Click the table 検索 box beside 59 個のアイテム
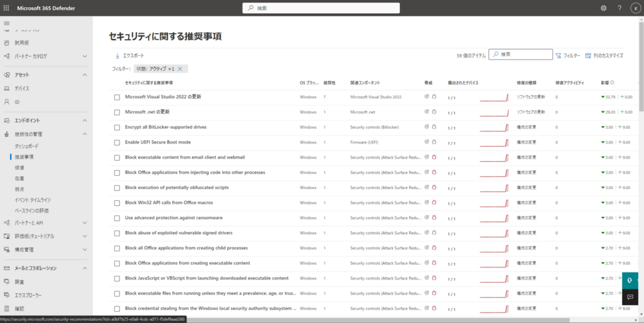 click(x=521, y=54)
